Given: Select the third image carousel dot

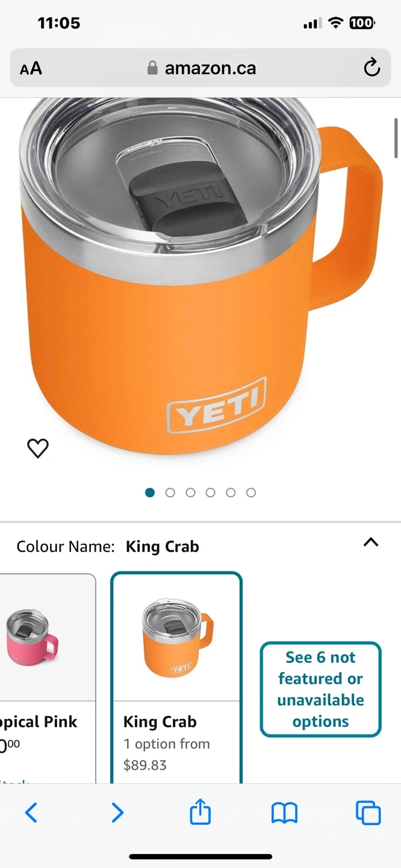Looking at the screenshot, I should (x=190, y=492).
